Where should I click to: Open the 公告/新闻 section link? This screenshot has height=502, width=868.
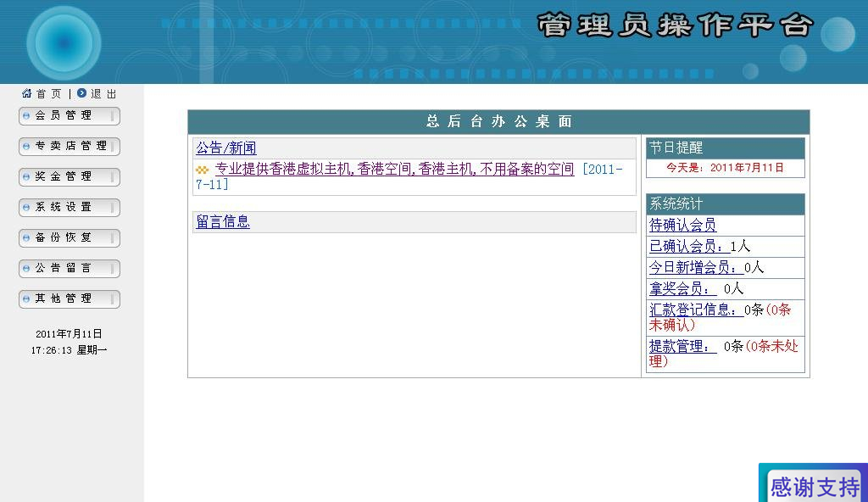coord(225,148)
